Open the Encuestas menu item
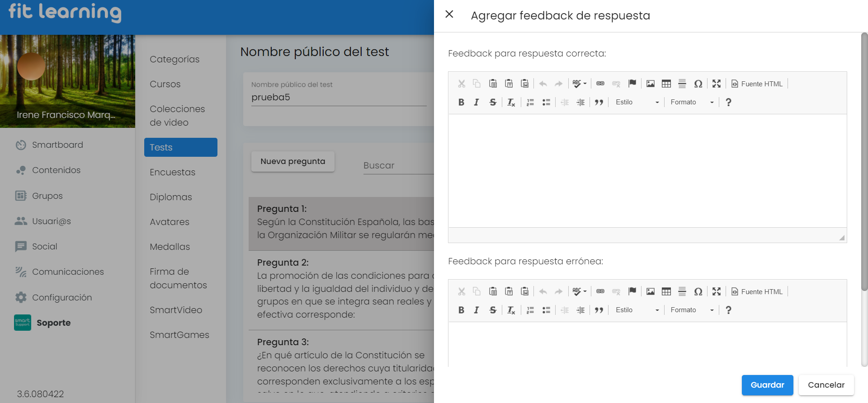Screen dimensions: 868x403 (x=172, y=172)
